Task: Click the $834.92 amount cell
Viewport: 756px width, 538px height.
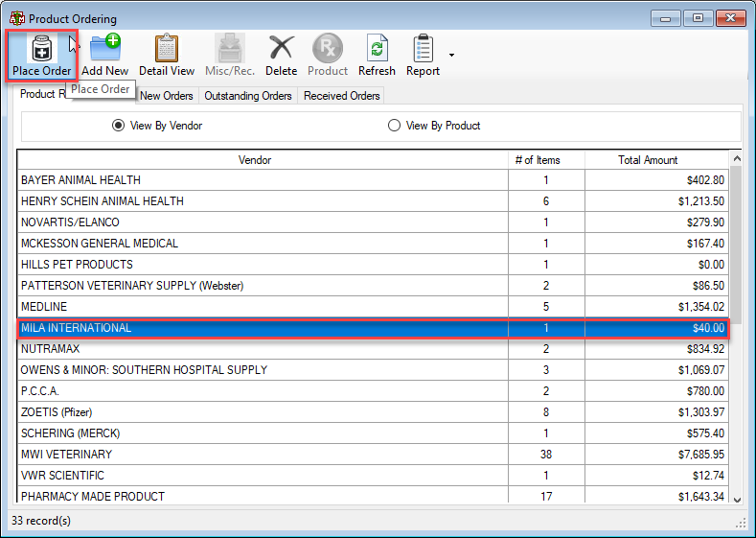Action: pyautogui.click(x=656, y=349)
